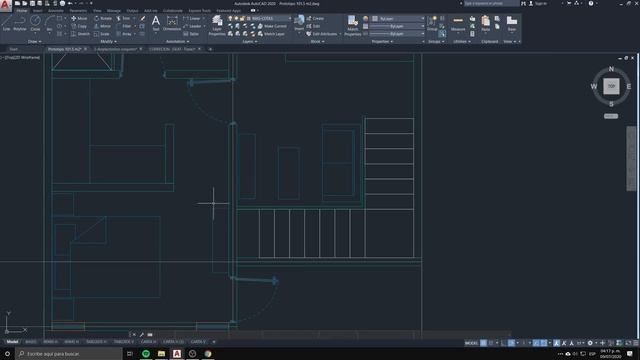
Task: Click the Scale tool
Action: click(x=102, y=34)
